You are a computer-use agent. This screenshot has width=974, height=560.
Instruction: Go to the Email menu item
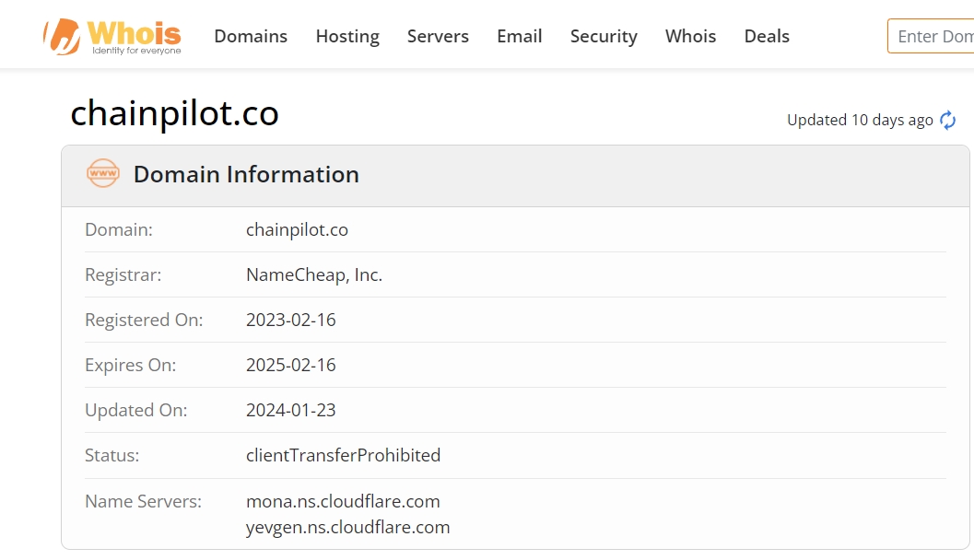519,36
